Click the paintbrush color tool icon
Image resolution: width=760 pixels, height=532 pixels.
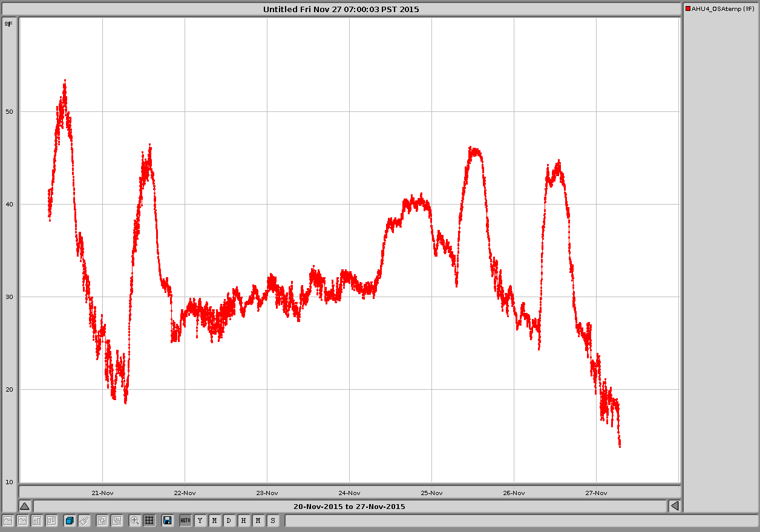(84, 521)
